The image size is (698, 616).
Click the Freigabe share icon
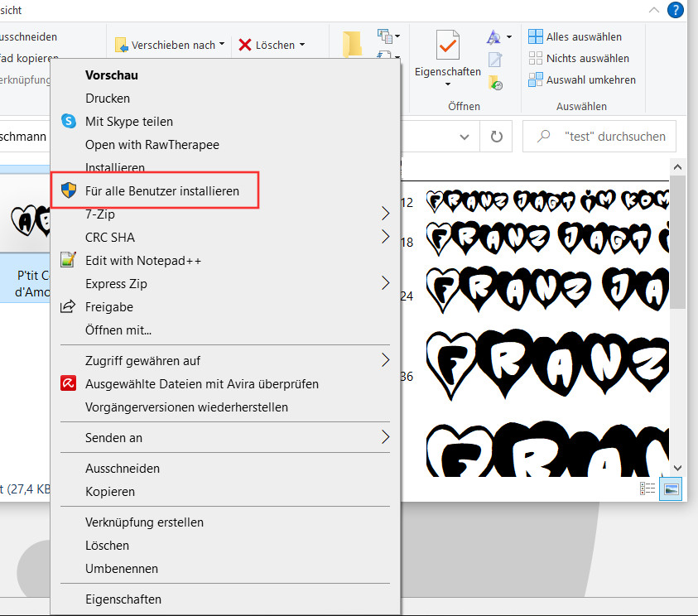pos(69,307)
